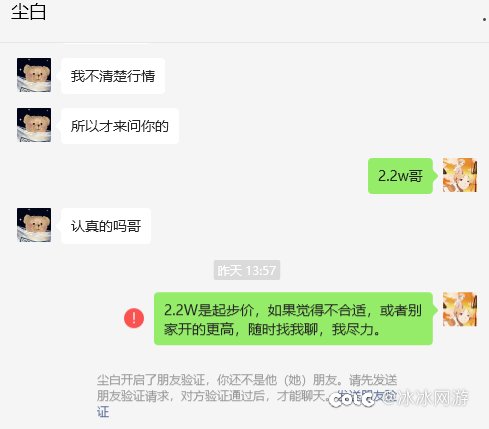Select the "我不清楚行情" message bubble

click(113, 76)
